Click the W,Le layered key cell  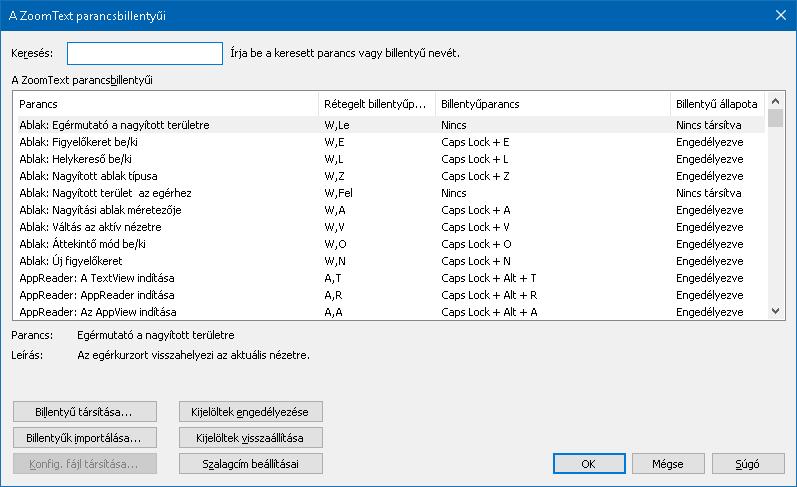337,125
